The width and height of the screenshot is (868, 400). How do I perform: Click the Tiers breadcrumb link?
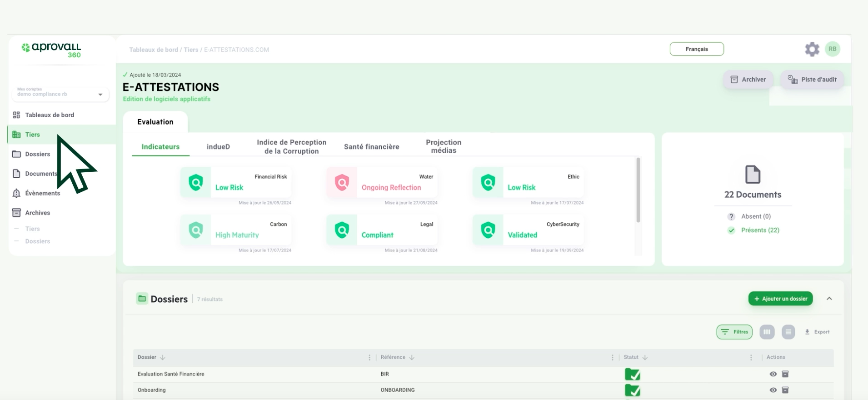click(191, 50)
